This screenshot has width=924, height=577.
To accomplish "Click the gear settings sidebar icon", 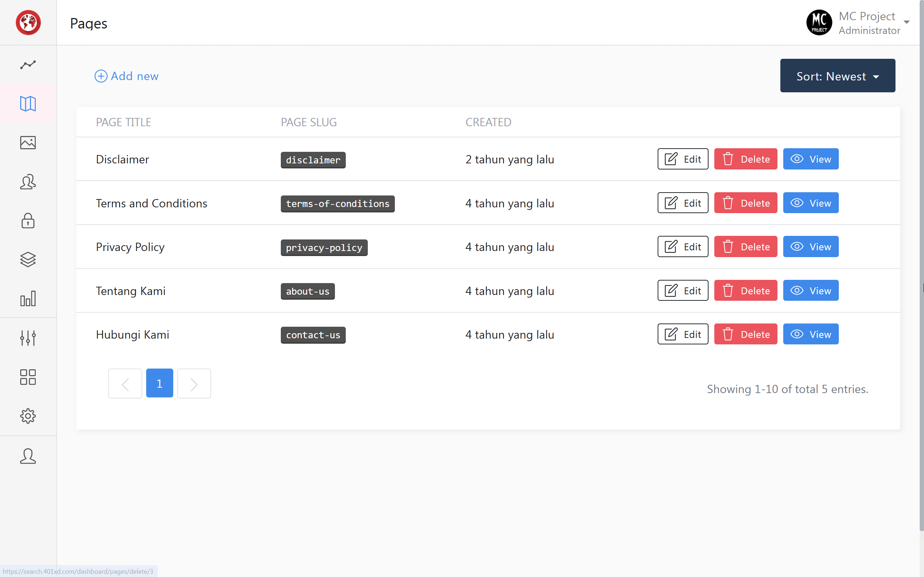I will pos(28,416).
